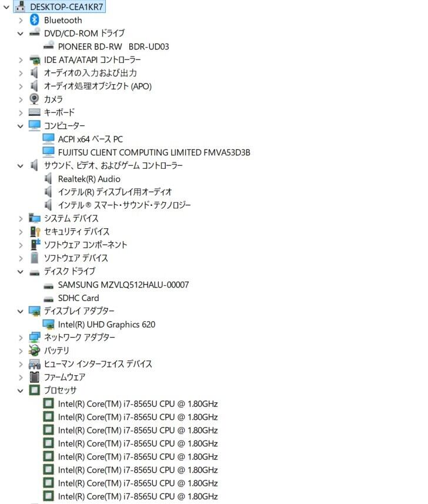The image size is (428, 504).
Task: Click the monitor icon beside コンピューター
Action: point(34,125)
